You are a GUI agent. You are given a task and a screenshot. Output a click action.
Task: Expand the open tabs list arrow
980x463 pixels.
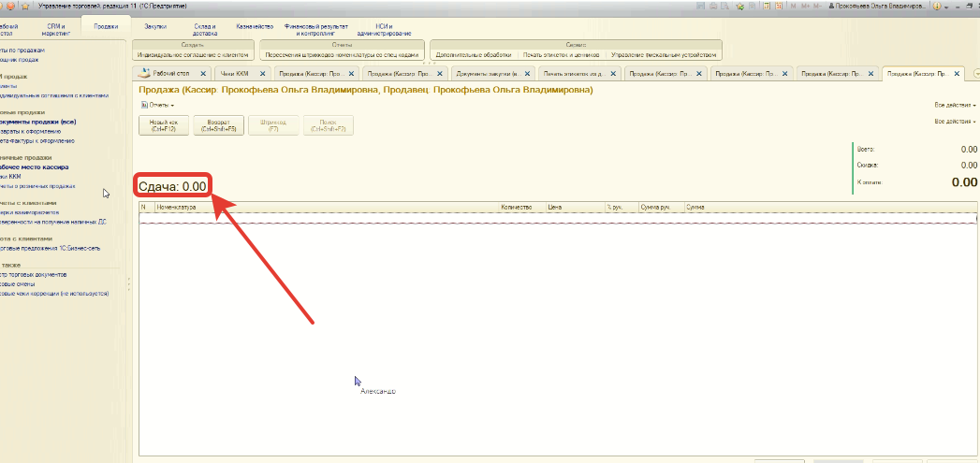click(974, 73)
